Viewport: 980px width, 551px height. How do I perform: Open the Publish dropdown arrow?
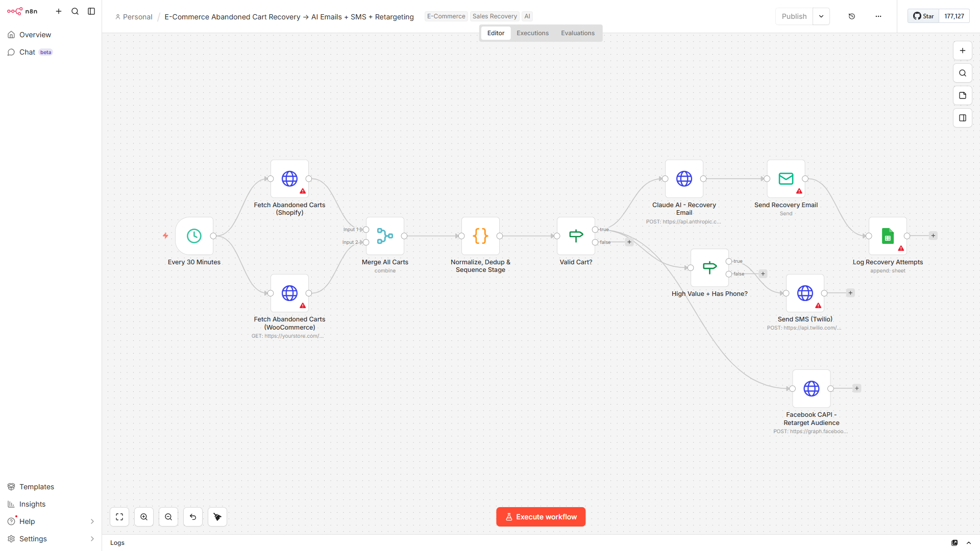click(821, 16)
